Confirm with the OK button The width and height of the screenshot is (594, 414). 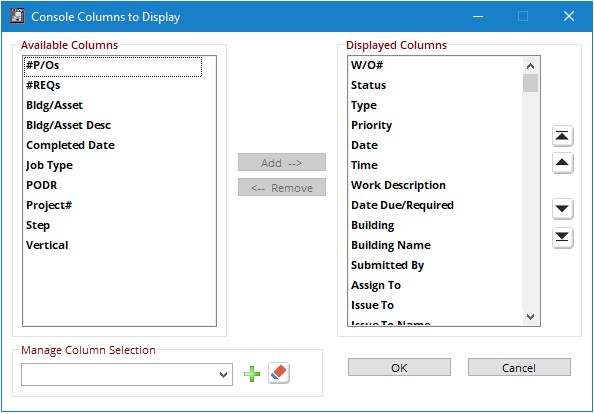click(399, 367)
